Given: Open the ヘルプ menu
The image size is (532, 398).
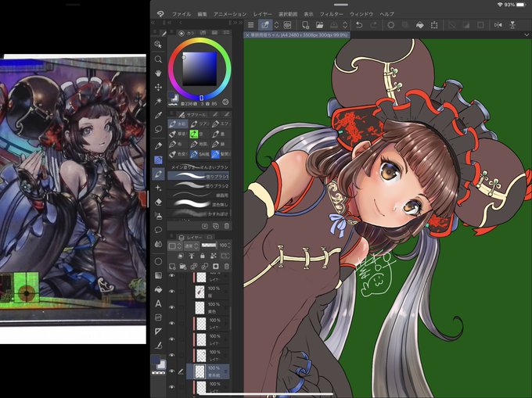Looking at the screenshot, I should [x=386, y=14].
